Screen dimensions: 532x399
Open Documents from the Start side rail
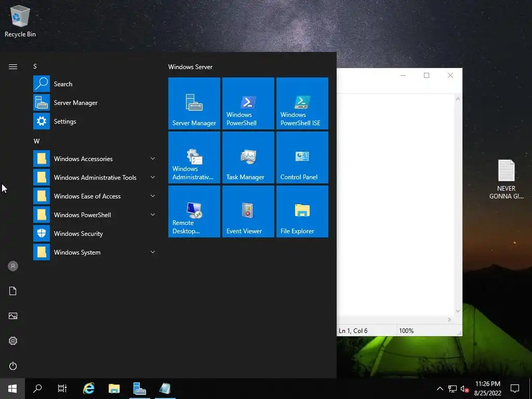click(x=13, y=291)
